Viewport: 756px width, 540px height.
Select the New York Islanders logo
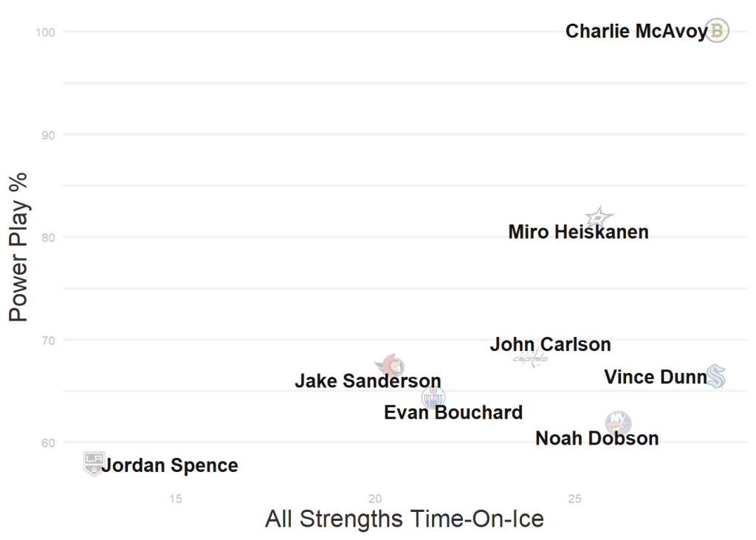pyautogui.click(x=618, y=423)
